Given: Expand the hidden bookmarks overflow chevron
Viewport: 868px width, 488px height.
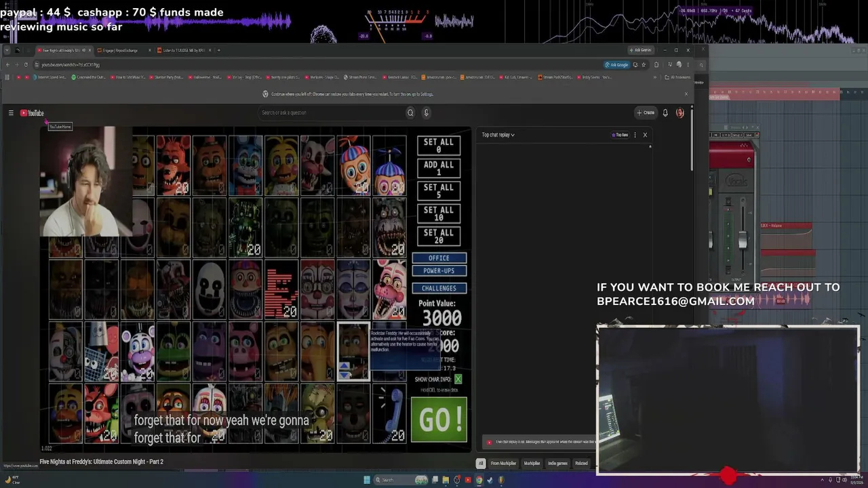Looking at the screenshot, I should point(655,77).
